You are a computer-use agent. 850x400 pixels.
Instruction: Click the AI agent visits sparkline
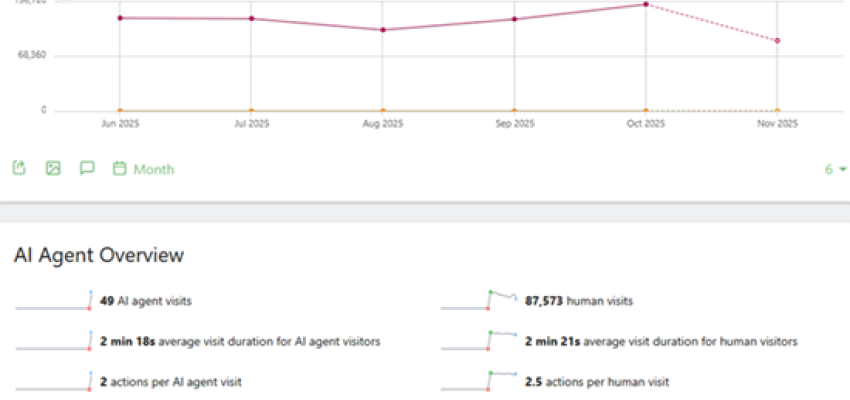54,300
